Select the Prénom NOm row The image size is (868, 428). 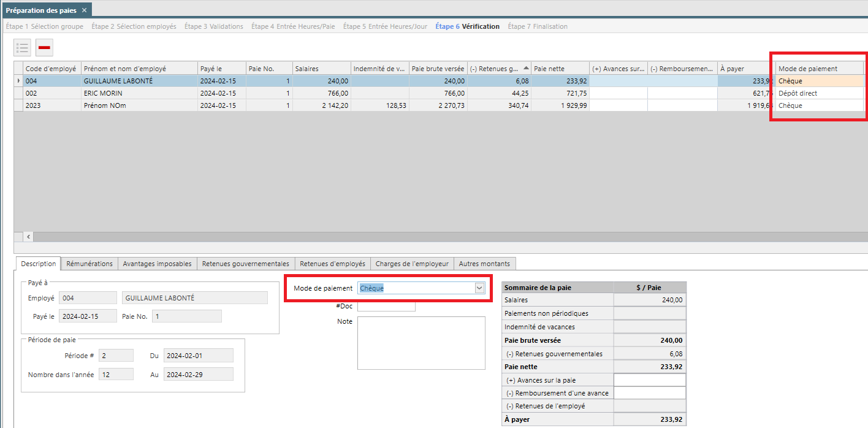pos(439,105)
